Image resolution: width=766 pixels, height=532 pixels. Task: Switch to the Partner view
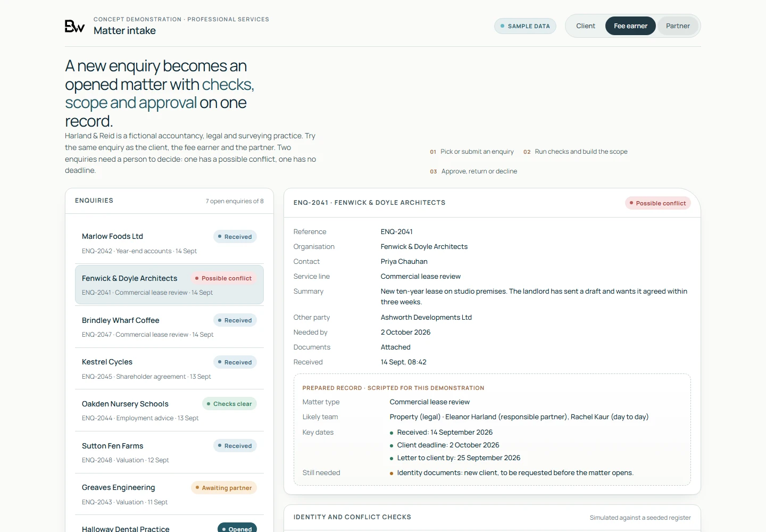(x=678, y=26)
